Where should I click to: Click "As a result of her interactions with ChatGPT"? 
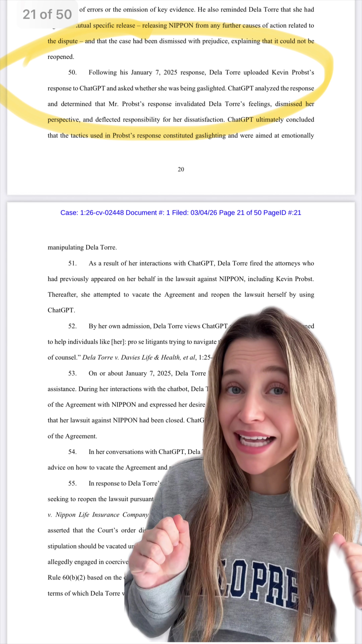click(x=152, y=263)
